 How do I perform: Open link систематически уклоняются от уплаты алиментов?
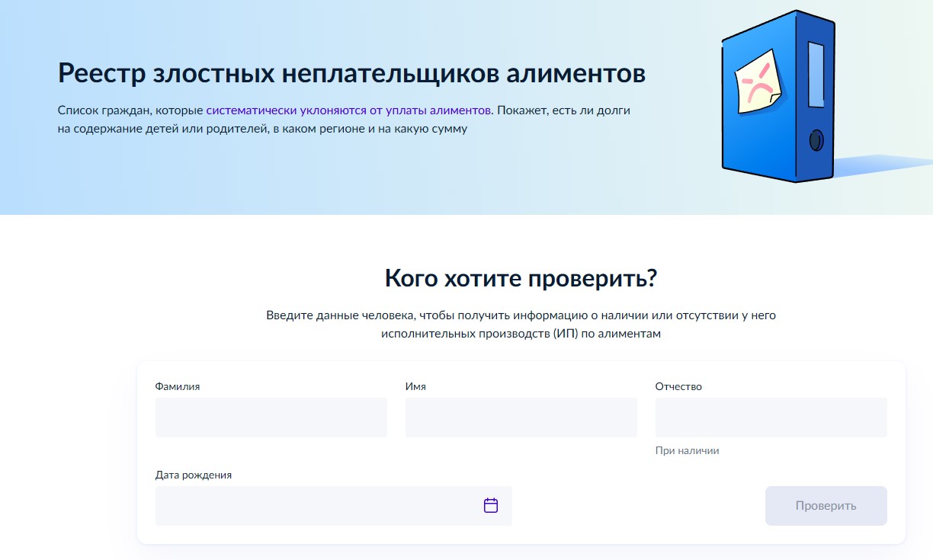pos(349,110)
